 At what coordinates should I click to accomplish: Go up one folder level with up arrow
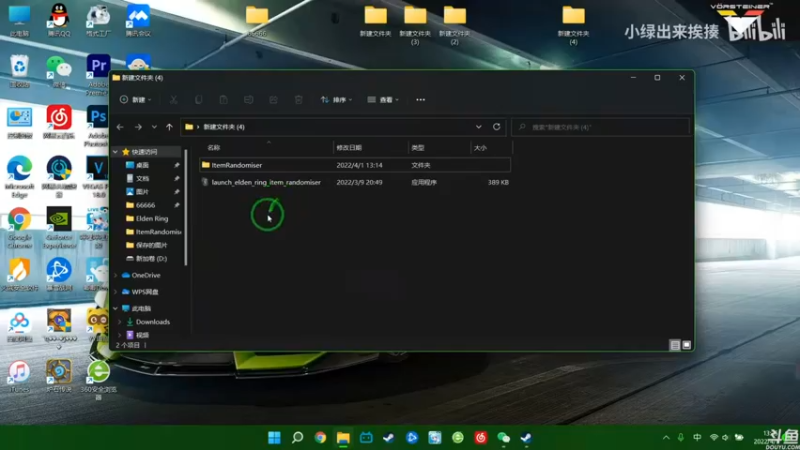tap(169, 127)
